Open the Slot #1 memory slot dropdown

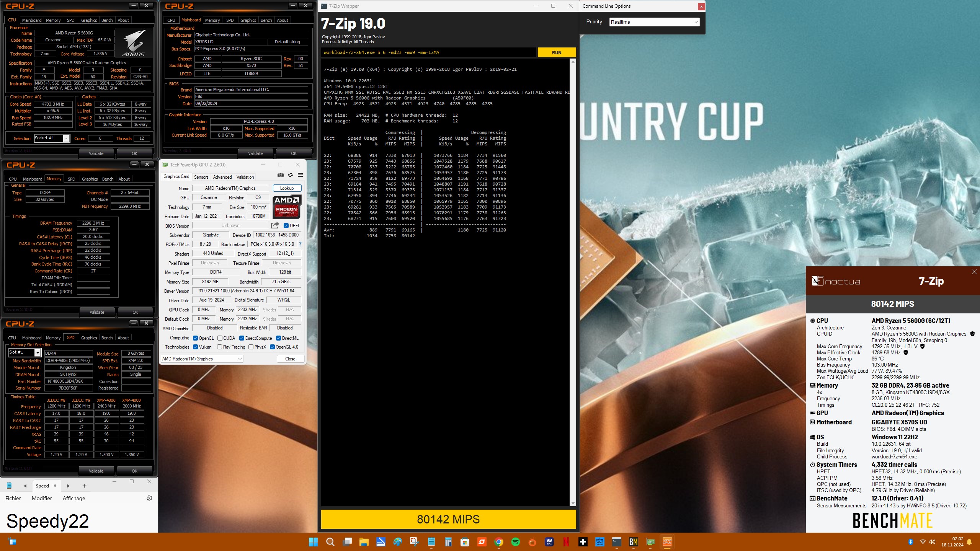click(x=24, y=352)
